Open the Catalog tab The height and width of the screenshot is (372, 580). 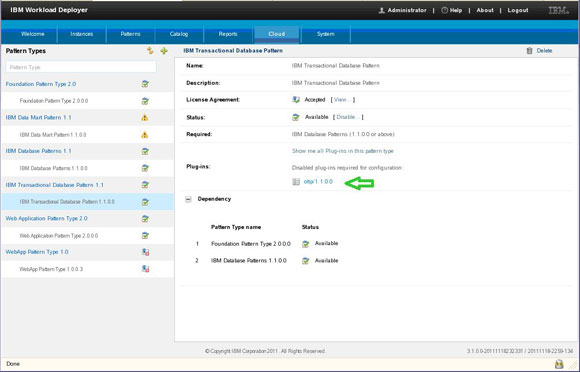[x=179, y=34]
